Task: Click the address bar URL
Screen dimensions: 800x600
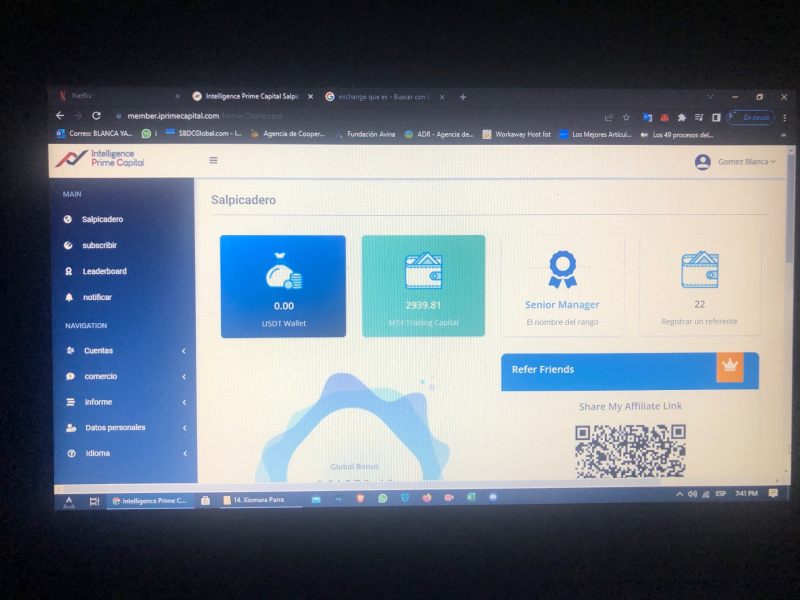Action: point(204,116)
